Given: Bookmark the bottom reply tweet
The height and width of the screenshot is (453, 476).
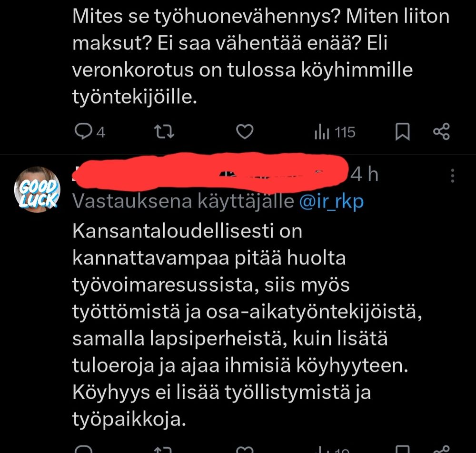Looking at the screenshot, I should pyautogui.click(x=403, y=449).
